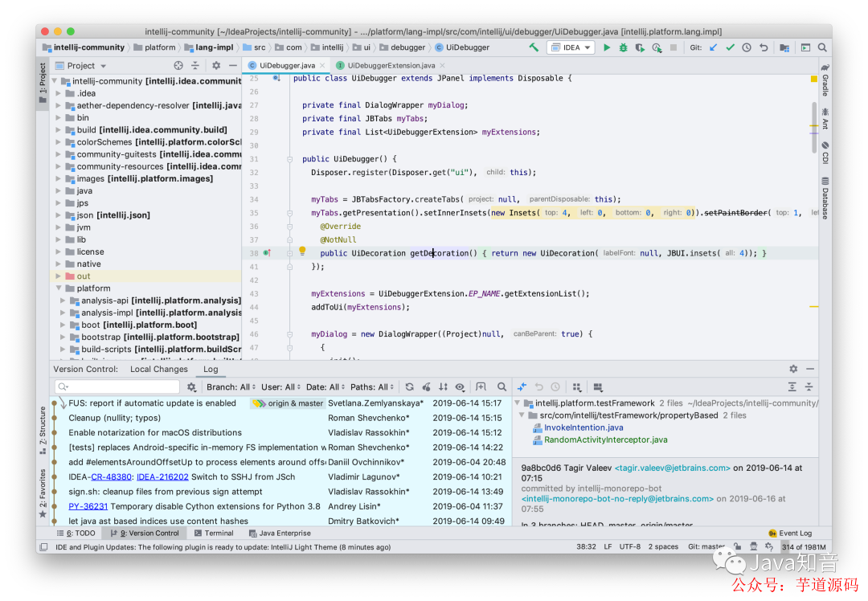Run with coverage icon
Viewport: 868px width, 601px height.
point(640,47)
